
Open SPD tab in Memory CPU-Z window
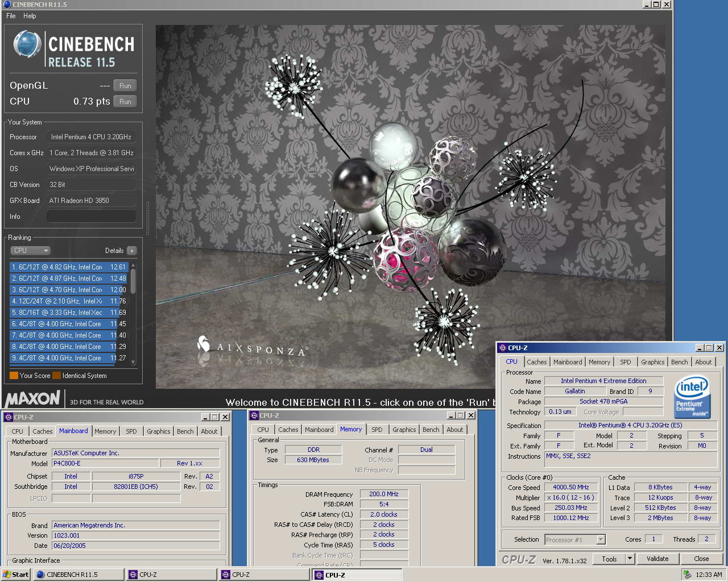click(377, 430)
